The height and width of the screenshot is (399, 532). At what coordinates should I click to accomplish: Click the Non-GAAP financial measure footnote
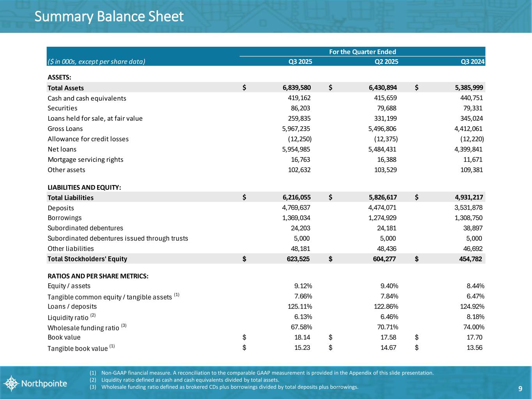click(x=267, y=373)
